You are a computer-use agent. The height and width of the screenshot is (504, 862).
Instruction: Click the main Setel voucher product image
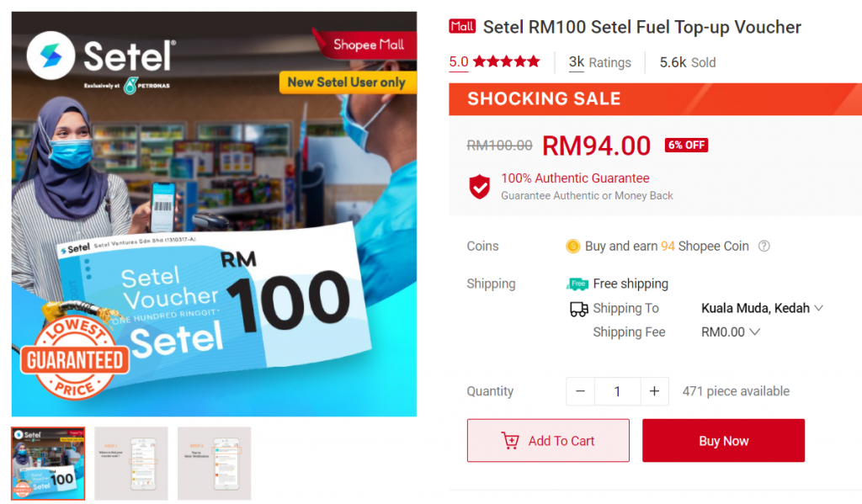[x=214, y=214]
